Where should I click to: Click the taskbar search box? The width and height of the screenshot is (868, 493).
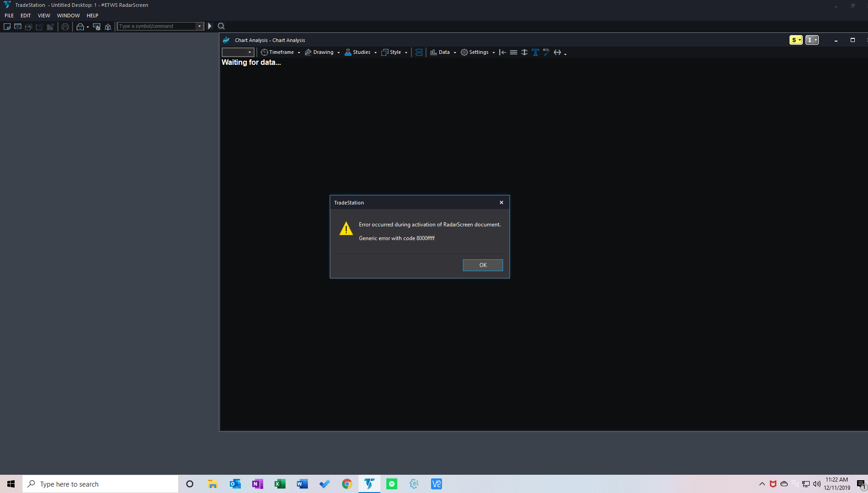point(100,484)
